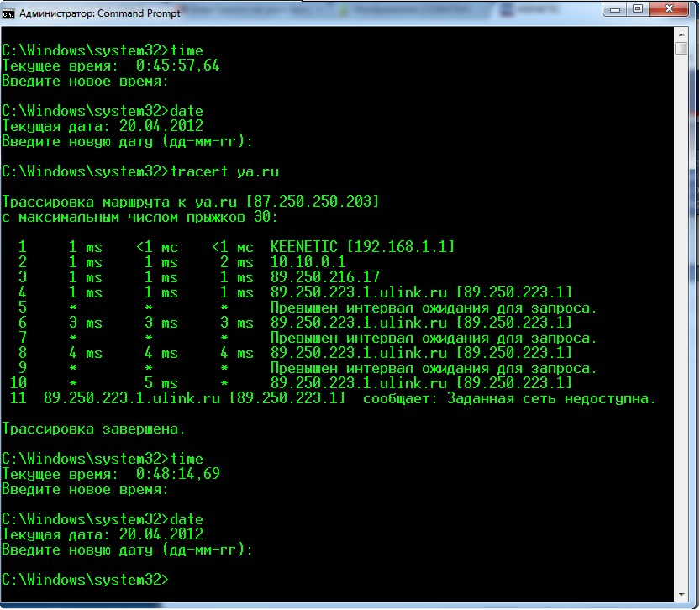The height and width of the screenshot is (610, 700).
Task: Click the hop 5 timeout message
Action: [434, 308]
